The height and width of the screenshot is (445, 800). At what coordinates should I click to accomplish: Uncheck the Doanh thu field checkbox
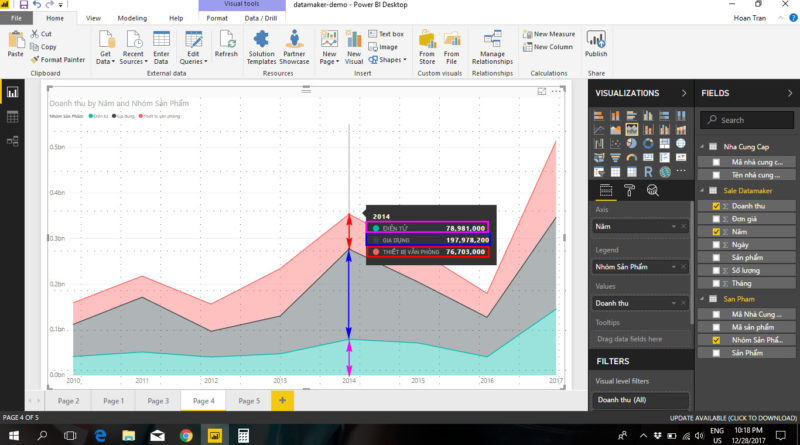pos(715,205)
